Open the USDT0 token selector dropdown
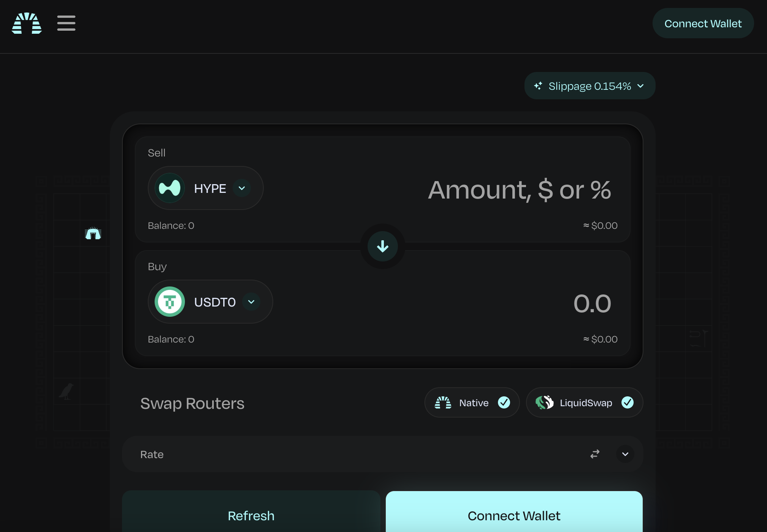 click(x=251, y=302)
